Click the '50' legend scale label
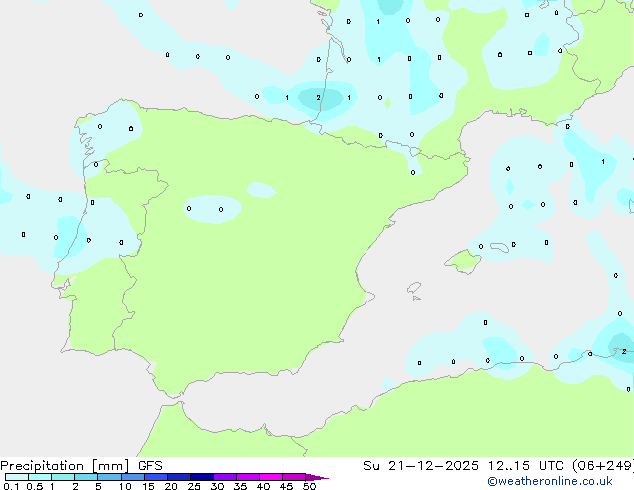 (309, 486)
